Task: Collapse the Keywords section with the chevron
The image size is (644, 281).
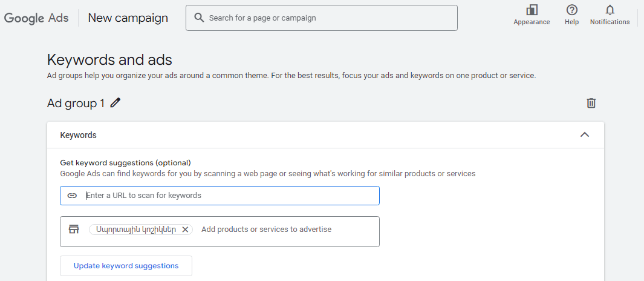Action: click(x=585, y=135)
